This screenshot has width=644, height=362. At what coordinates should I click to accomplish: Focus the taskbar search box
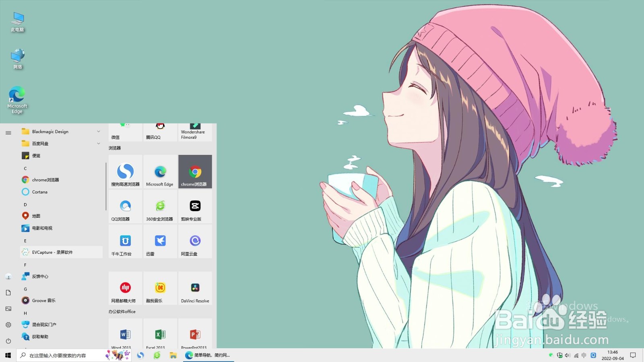tap(74, 355)
